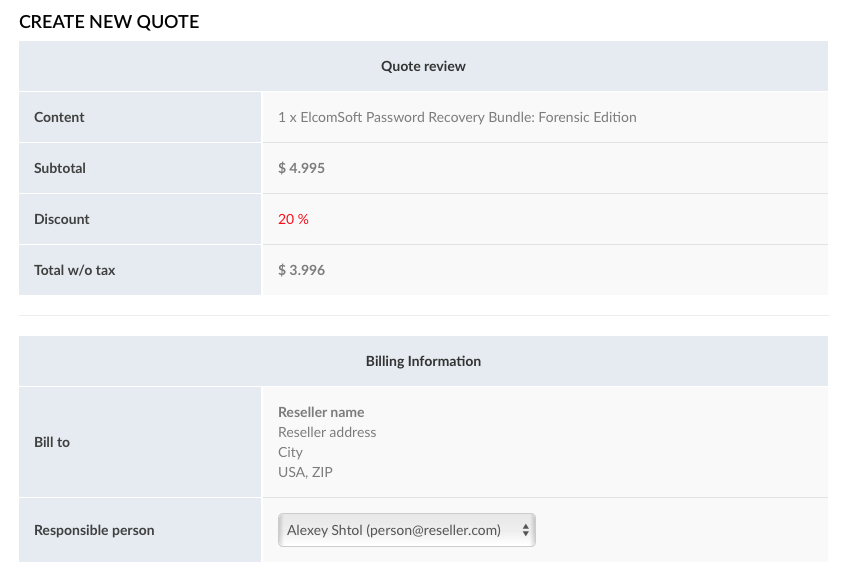Click the Total w/o tax label
845x574 pixels.
coord(74,270)
